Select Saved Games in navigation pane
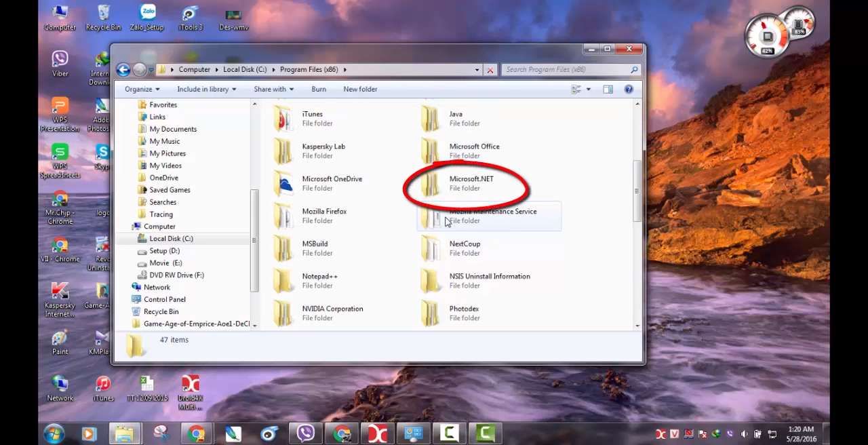Viewport: 868px width, 445px height. tap(170, 190)
